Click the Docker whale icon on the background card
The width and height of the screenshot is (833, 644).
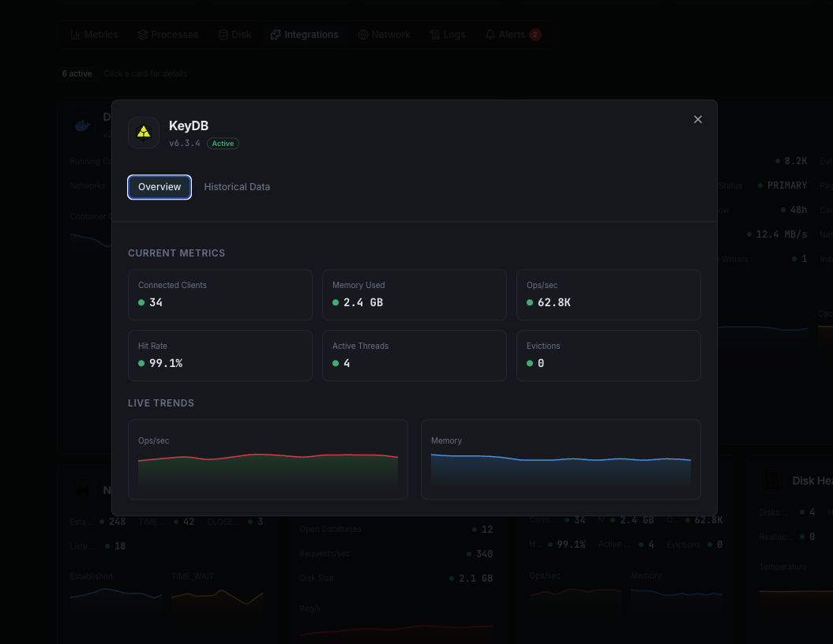[x=82, y=125]
